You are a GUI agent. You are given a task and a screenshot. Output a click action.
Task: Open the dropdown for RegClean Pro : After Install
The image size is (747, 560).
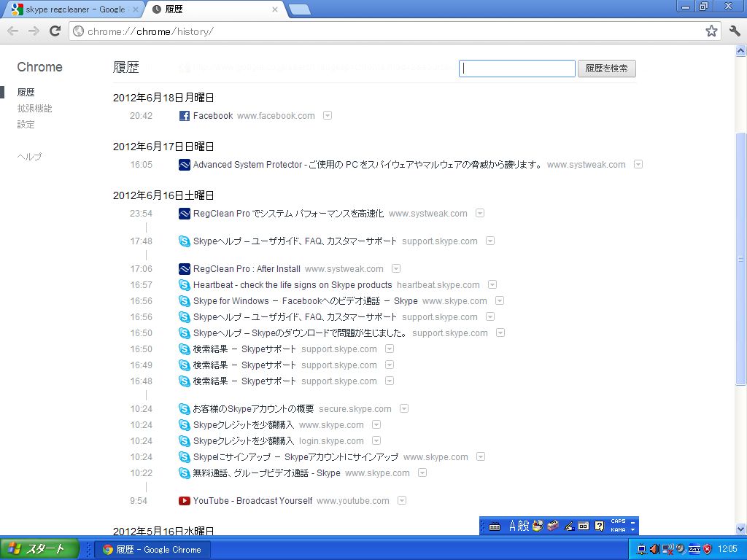(396, 268)
